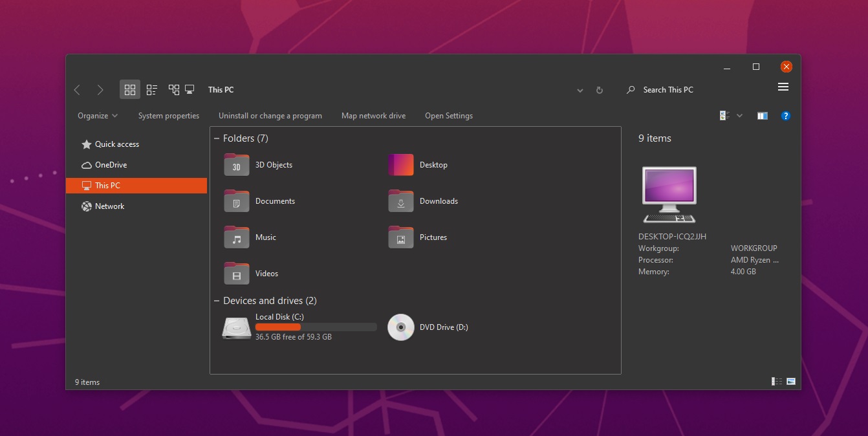Select the large icons view in toolbar
Image resolution: width=868 pixels, height=436 pixels.
129,89
